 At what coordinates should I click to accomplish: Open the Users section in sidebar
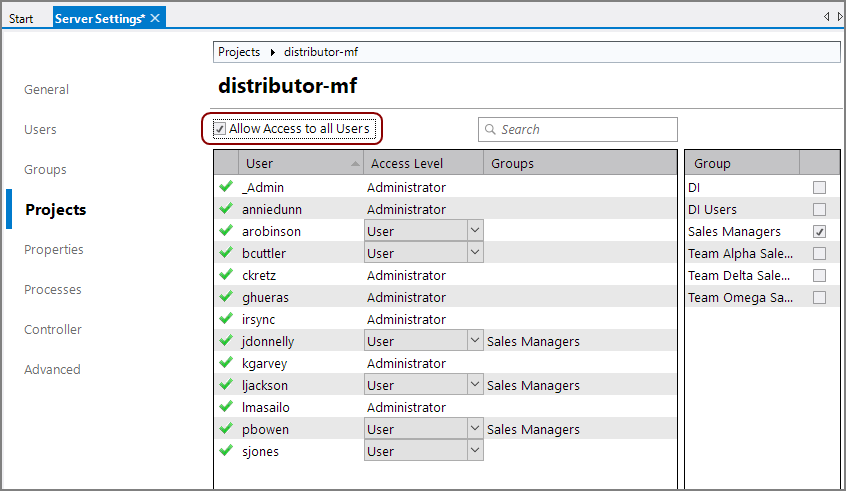point(41,129)
